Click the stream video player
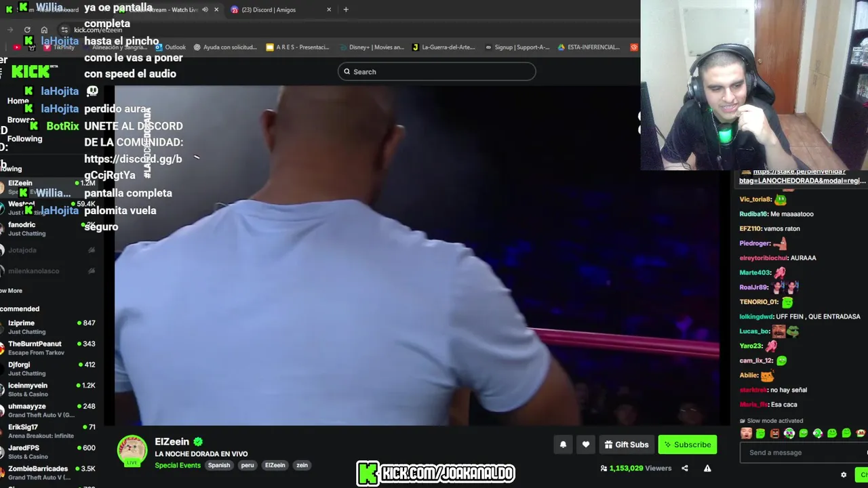Screen dimensions: 868x488 click(x=417, y=256)
